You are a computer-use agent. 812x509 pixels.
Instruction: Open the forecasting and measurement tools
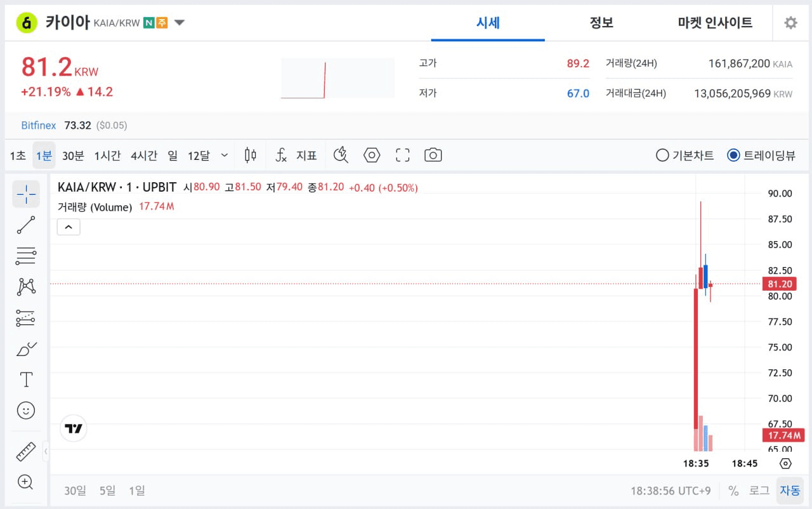pyautogui.click(x=26, y=317)
